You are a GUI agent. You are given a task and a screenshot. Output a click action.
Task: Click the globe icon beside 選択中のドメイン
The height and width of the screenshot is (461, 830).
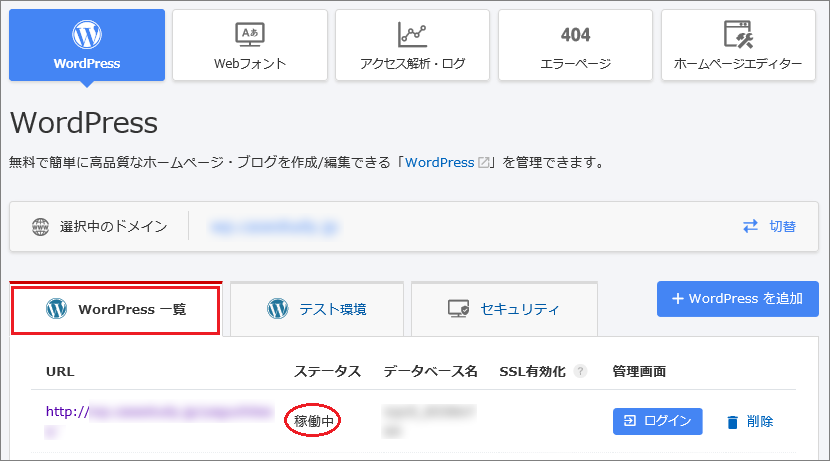pyautogui.click(x=40, y=227)
